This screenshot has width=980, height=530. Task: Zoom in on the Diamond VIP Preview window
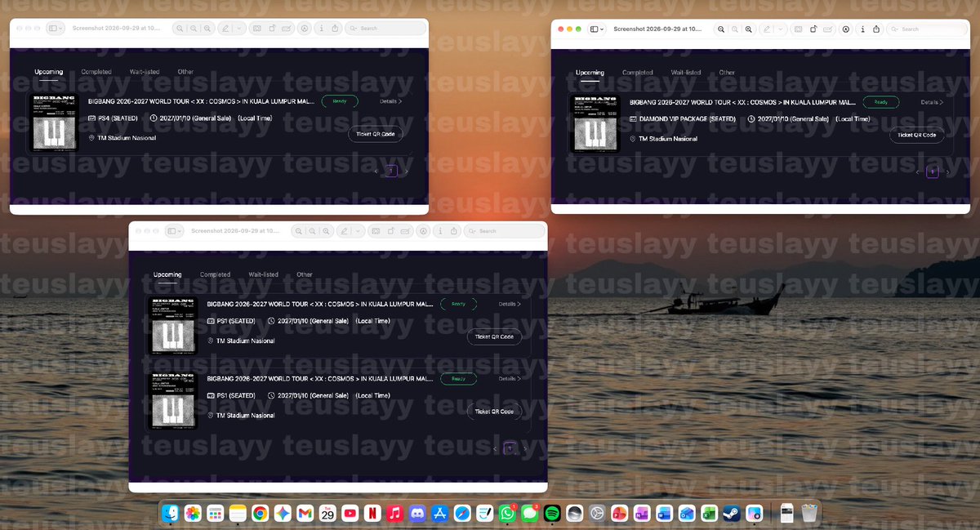point(751,29)
